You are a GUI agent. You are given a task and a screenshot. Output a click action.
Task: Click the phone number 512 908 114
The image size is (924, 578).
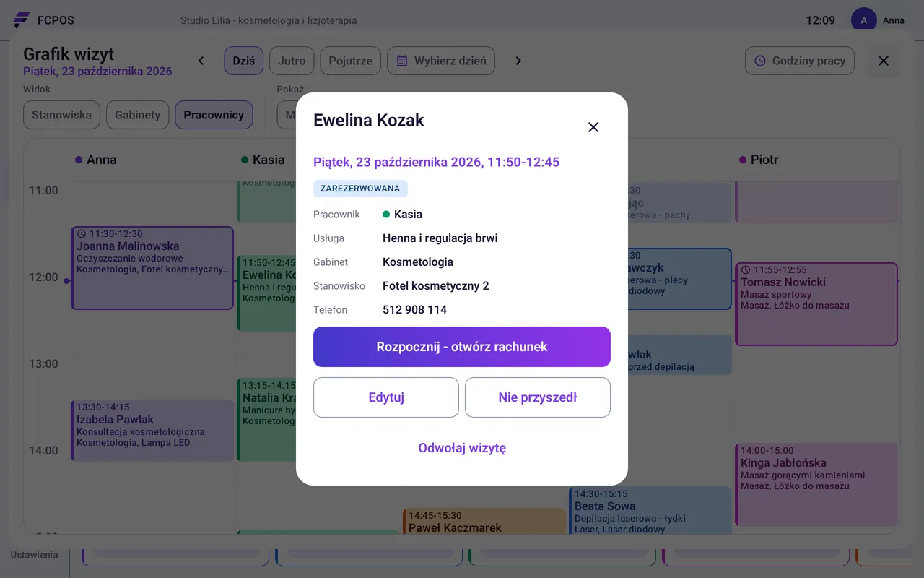[x=414, y=310]
